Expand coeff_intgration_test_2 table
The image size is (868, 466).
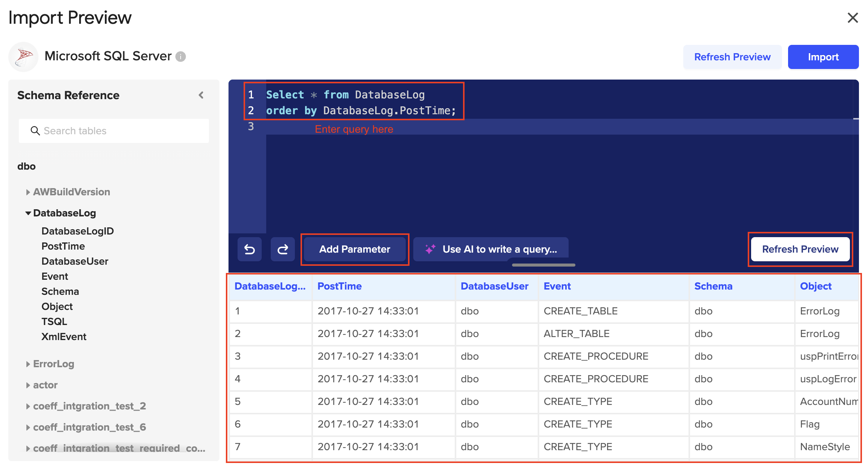pos(28,406)
